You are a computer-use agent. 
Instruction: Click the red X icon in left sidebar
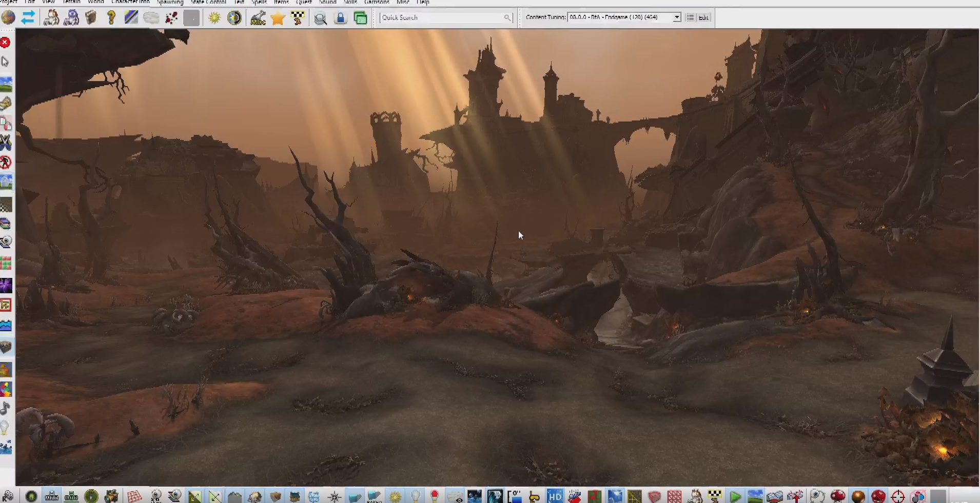pyautogui.click(x=5, y=43)
